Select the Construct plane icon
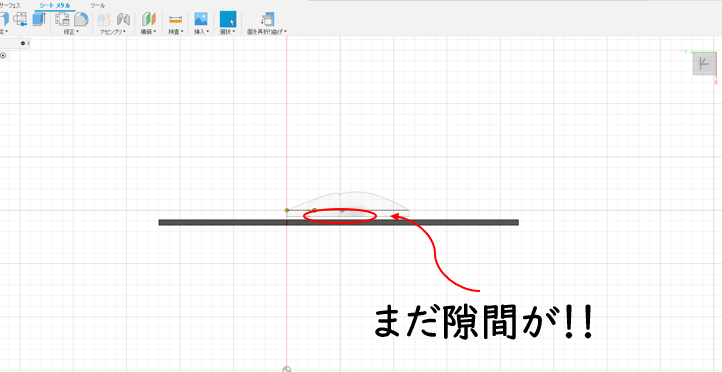722x372 pixels. (149, 19)
